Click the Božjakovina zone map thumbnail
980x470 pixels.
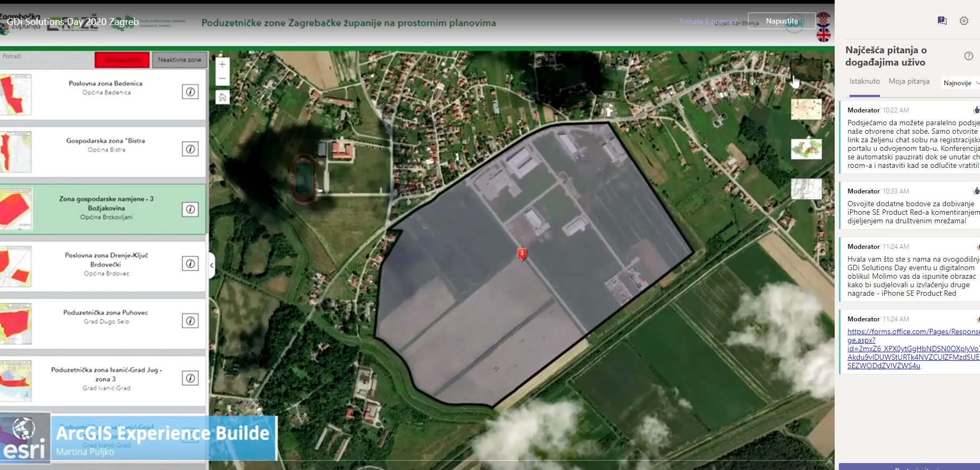16,209
